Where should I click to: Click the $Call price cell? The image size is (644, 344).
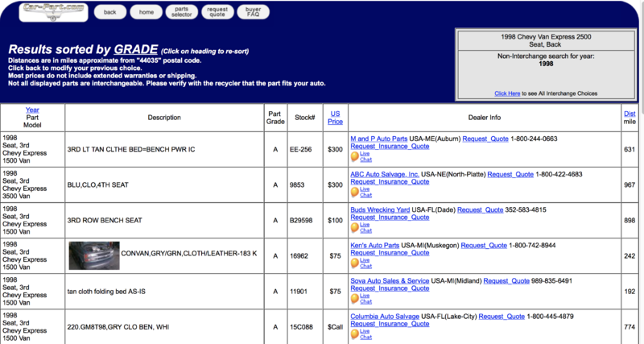(335, 327)
